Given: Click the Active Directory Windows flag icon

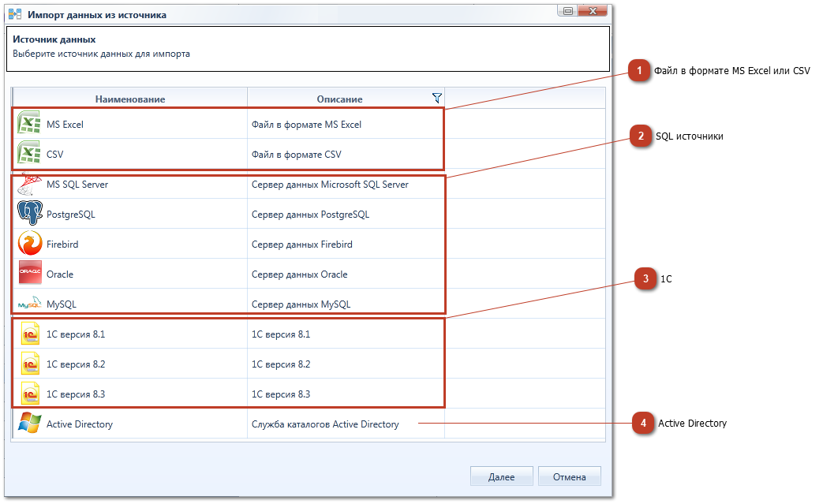Looking at the screenshot, I should click(29, 423).
